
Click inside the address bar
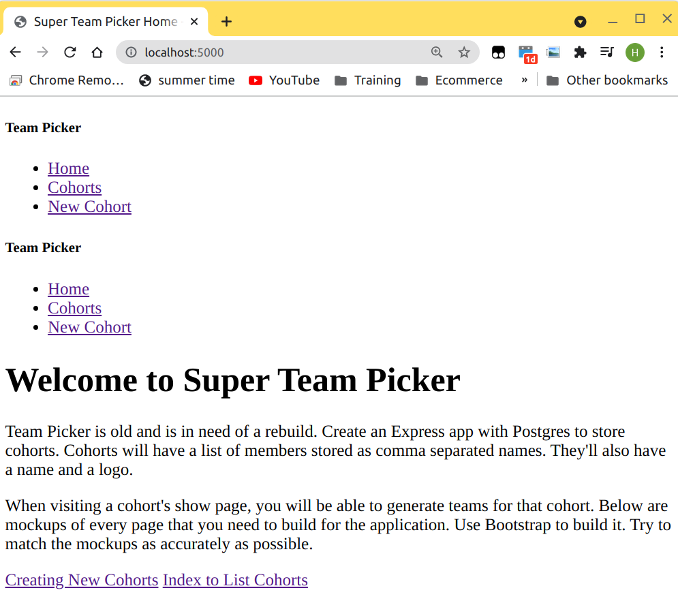click(x=273, y=52)
